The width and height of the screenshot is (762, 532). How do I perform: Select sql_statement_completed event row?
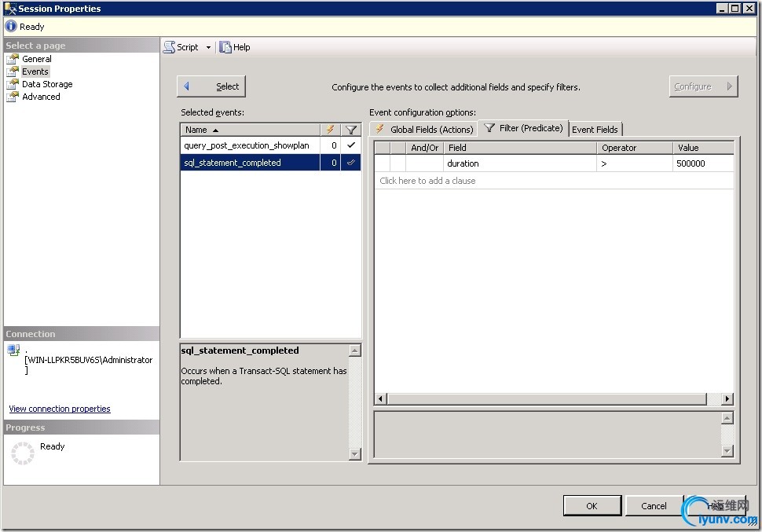270,163
